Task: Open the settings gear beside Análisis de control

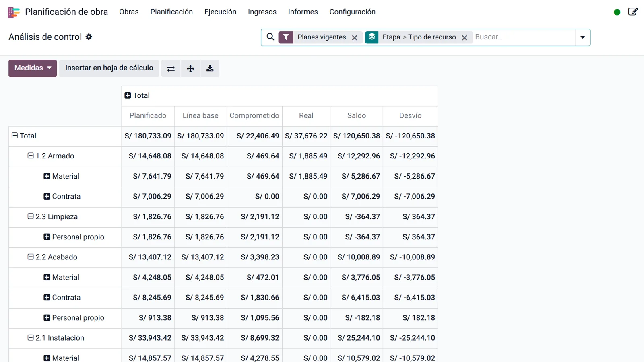Action: coord(89,37)
